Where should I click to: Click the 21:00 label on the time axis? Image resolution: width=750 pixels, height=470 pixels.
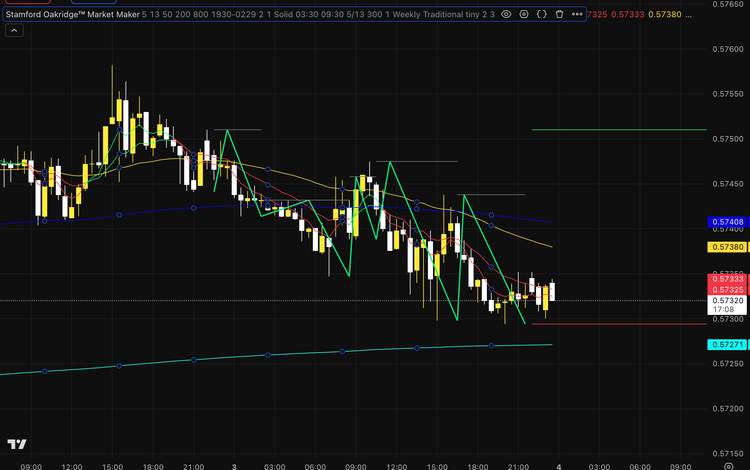(x=193, y=465)
